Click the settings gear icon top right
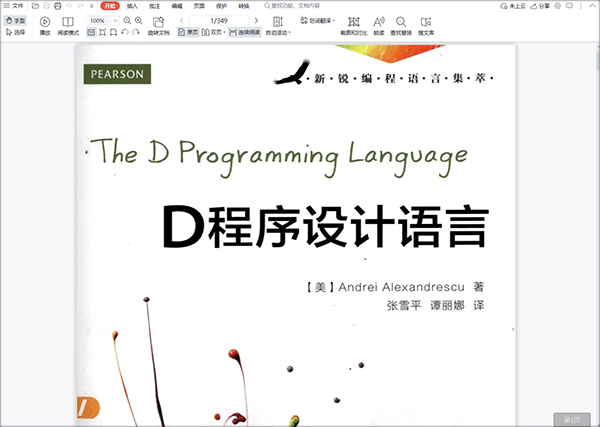 coord(558,6)
